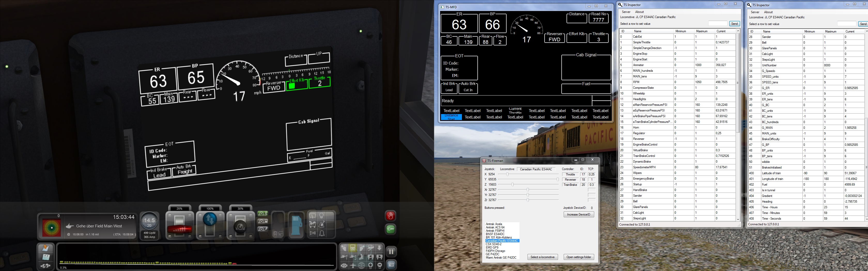Sound the horn icon in HUD
Viewport: 868px width, 271px height.
pyautogui.click(x=312, y=233)
